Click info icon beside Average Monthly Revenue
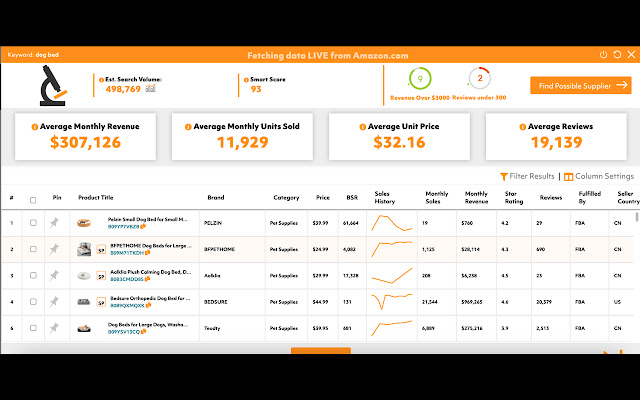640x400 pixels. coord(35,127)
